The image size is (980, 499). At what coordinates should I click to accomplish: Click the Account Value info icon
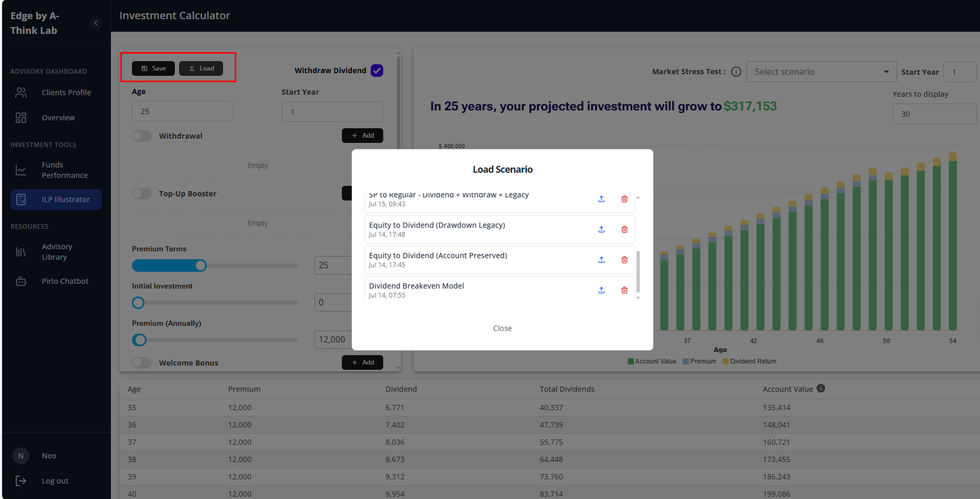[x=821, y=388]
